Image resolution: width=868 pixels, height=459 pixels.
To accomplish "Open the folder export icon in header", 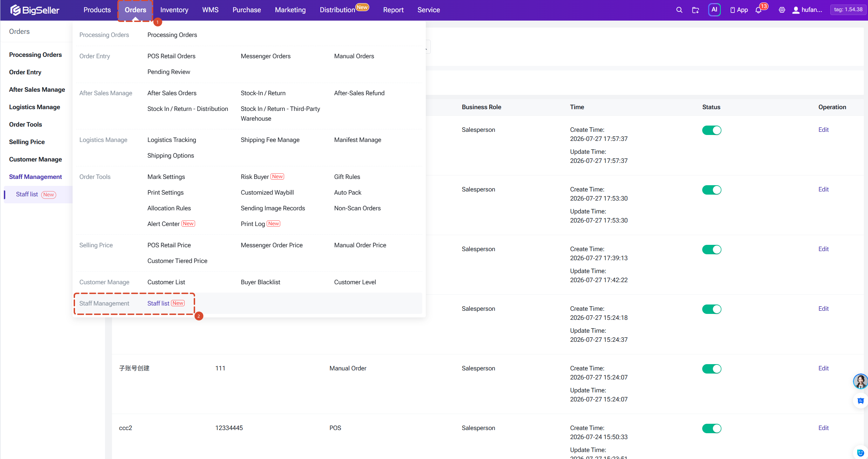I will pyautogui.click(x=695, y=10).
